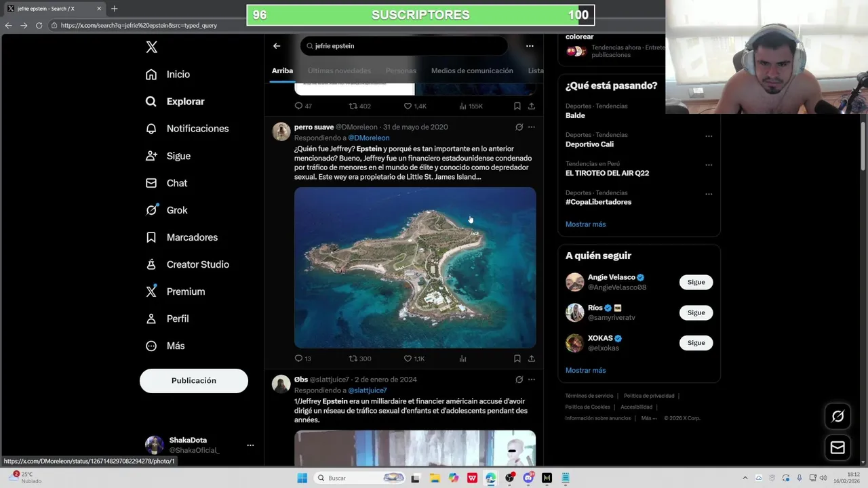Open the island aerial photo
The height and width of the screenshot is (488, 868).
pos(415,268)
